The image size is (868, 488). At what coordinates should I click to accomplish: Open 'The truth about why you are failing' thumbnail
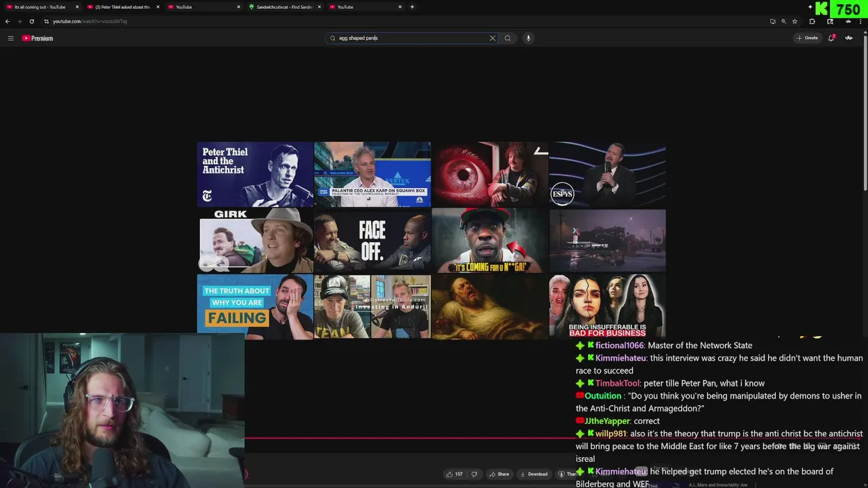[255, 306]
